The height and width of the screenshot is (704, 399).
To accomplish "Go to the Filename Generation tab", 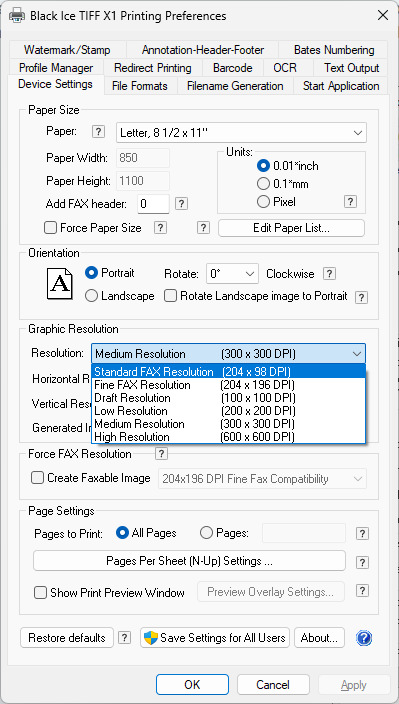I will (x=235, y=86).
